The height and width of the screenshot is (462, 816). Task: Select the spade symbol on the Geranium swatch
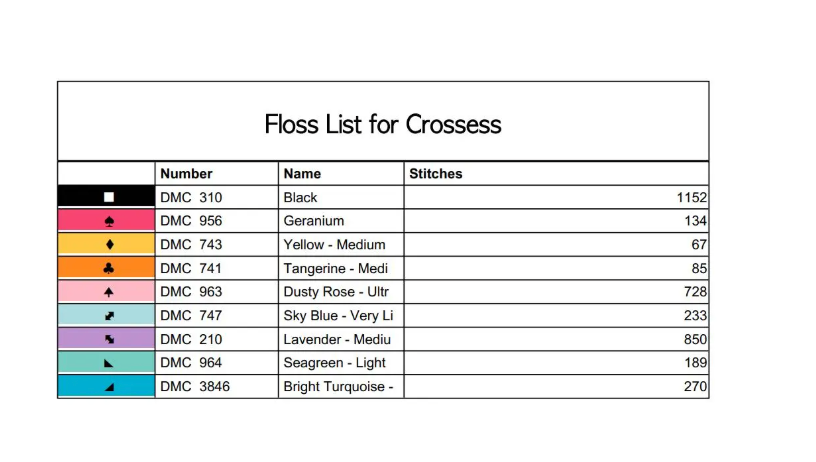(109, 221)
